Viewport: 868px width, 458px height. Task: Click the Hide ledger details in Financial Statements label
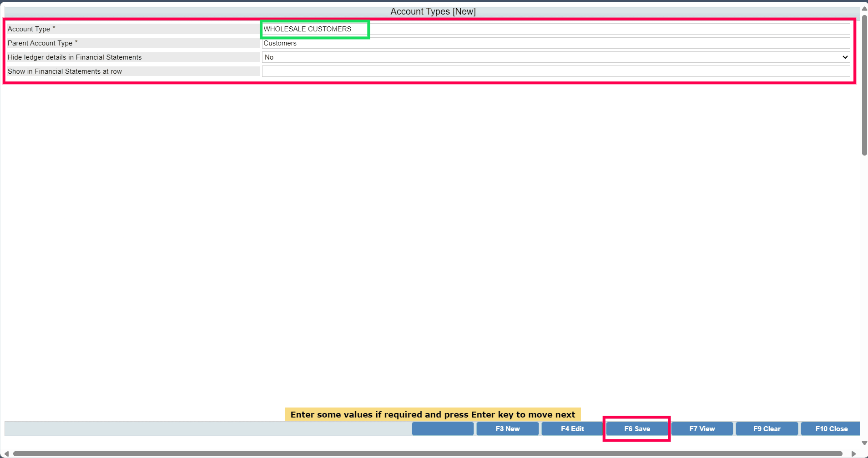pos(75,57)
